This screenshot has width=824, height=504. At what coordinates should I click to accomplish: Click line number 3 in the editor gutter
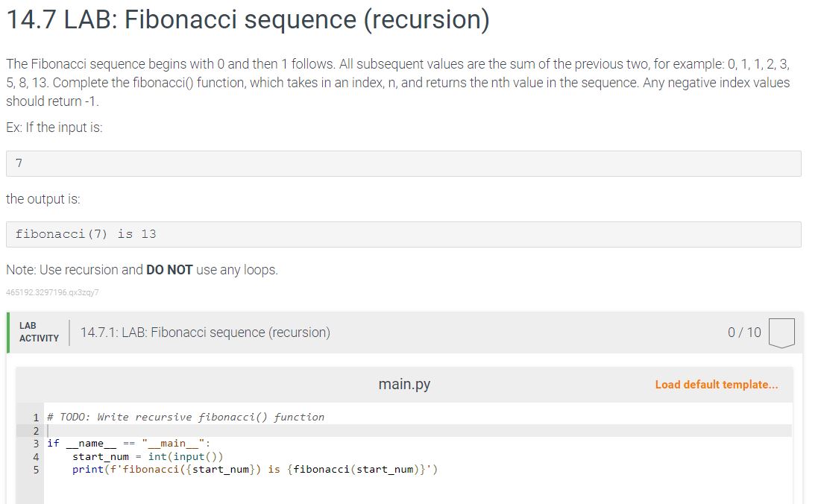[35, 443]
